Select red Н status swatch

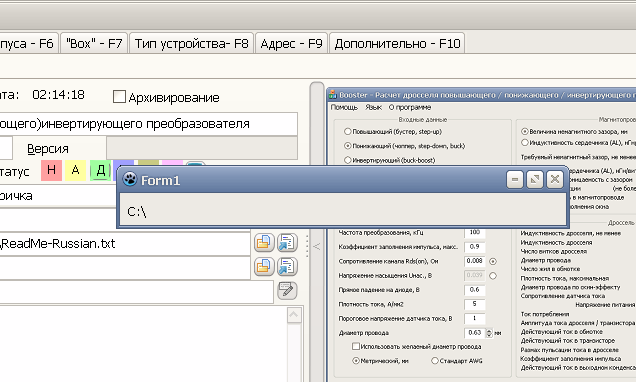click(52, 170)
